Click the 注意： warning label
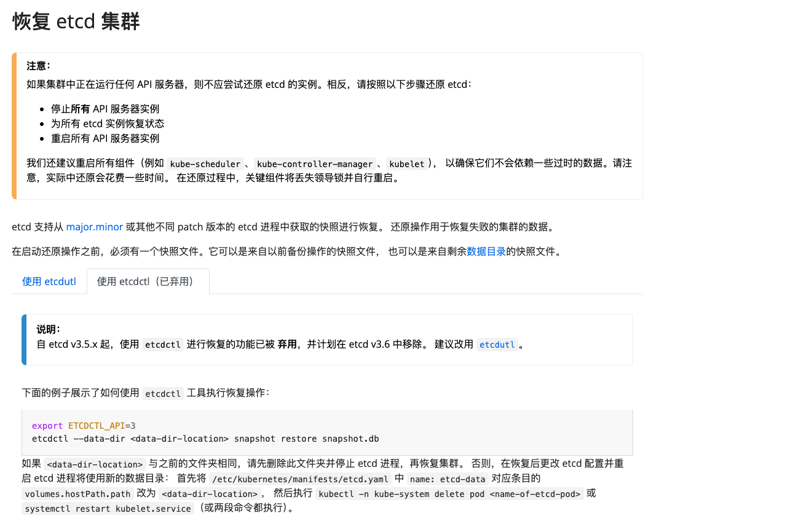The width and height of the screenshot is (793, 532). [x=39, y=66]
